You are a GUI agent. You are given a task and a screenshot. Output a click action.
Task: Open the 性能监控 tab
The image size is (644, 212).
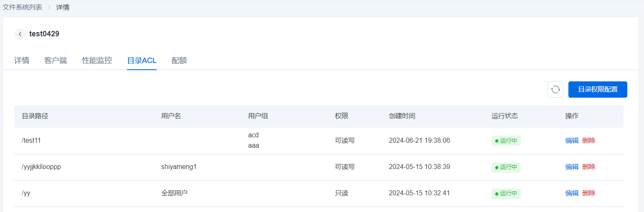point(97,61)
